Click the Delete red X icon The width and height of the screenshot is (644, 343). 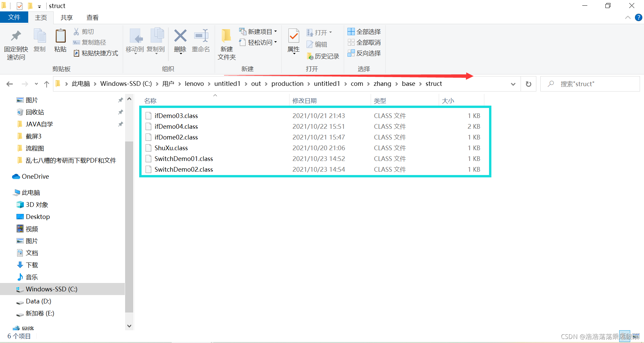(x=180, y=36)
